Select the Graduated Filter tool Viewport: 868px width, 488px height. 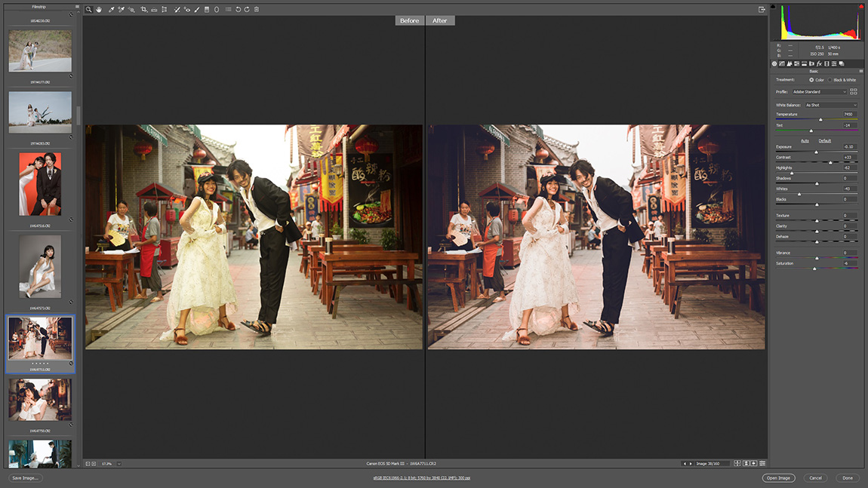click(x=207, y=9)
